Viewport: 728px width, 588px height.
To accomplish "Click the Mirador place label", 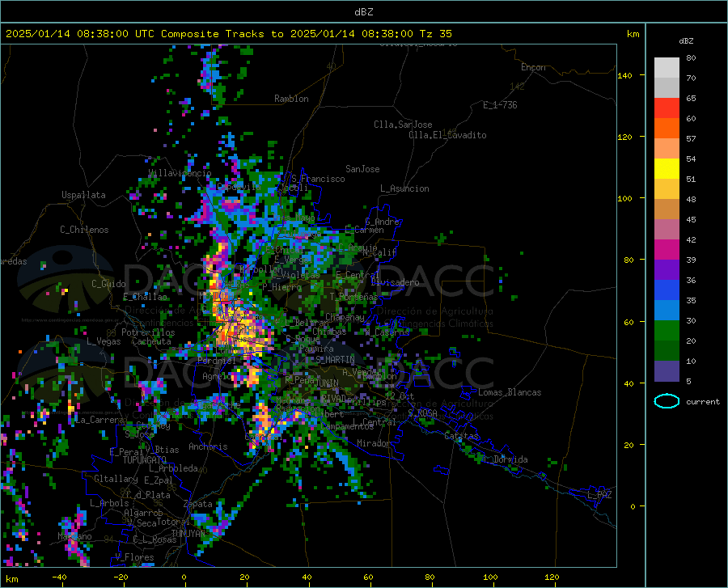I will coord(374,443).
